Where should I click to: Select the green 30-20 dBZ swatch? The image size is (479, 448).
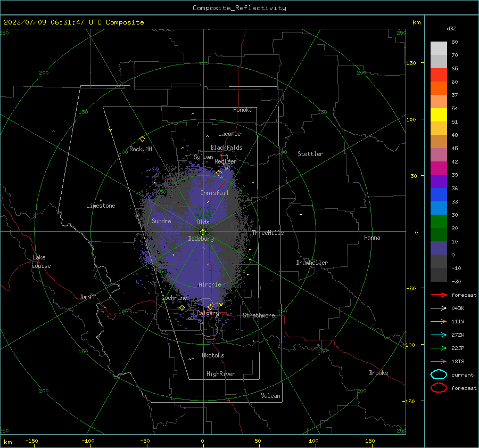coord(439,222)
